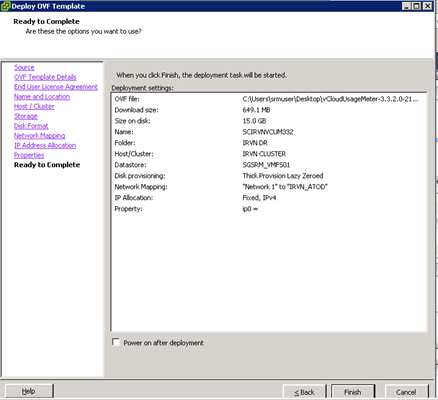Open the Properties step

pyautogui.click(x=29, y=155)
